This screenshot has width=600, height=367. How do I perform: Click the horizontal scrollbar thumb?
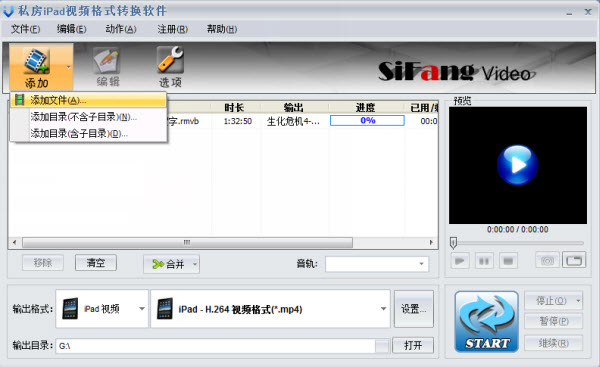pyautogui.click(x=187, y=243)
